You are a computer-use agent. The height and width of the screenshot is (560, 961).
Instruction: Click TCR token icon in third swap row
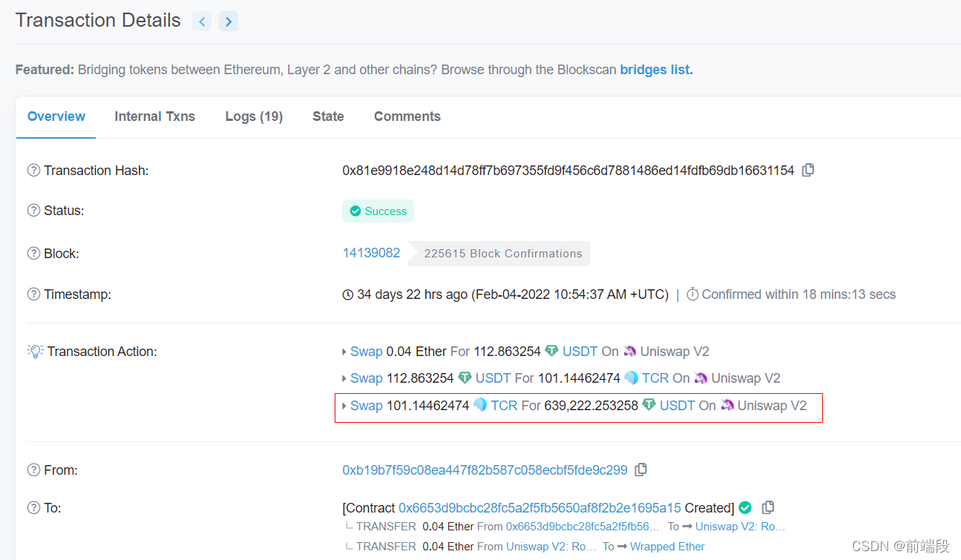coord(480,405)
